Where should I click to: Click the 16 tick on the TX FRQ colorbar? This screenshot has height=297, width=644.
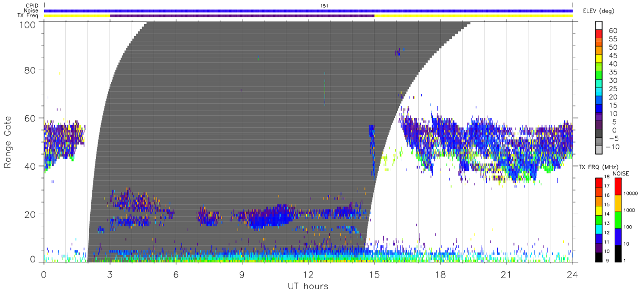607,195
